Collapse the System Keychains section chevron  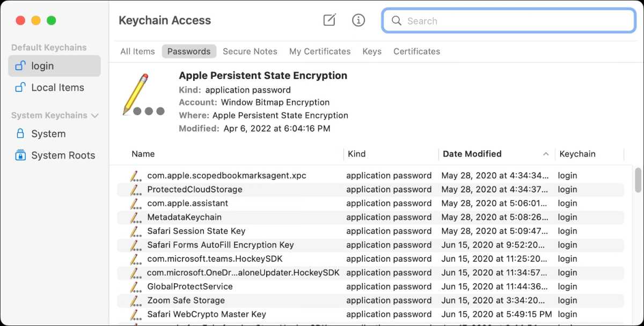[95, 116]
